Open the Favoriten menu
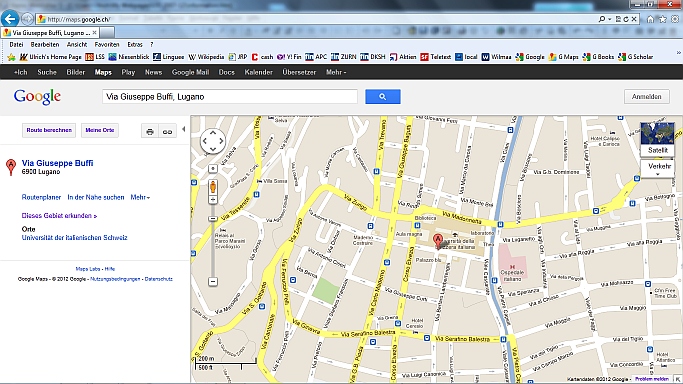Screen dimensions: 683x384 pos(107,44)
